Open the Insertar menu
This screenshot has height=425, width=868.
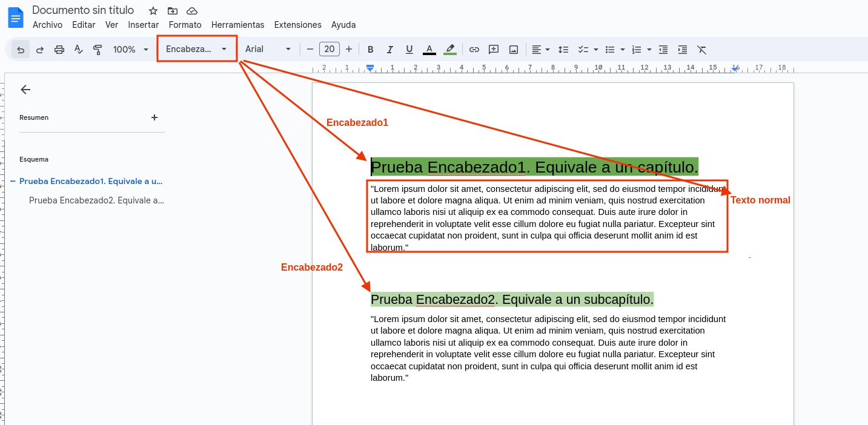coord(144,25)
